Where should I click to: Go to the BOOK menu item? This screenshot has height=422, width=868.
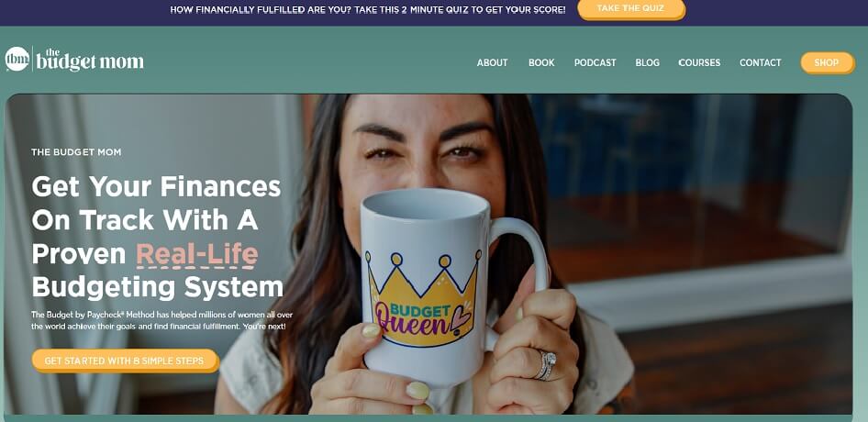click(x=541, y=63)
